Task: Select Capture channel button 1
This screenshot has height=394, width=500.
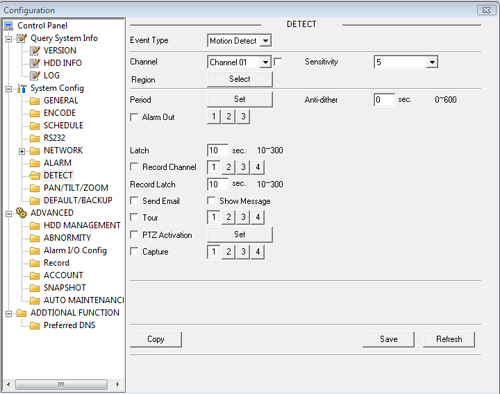Action: (214, 252)
